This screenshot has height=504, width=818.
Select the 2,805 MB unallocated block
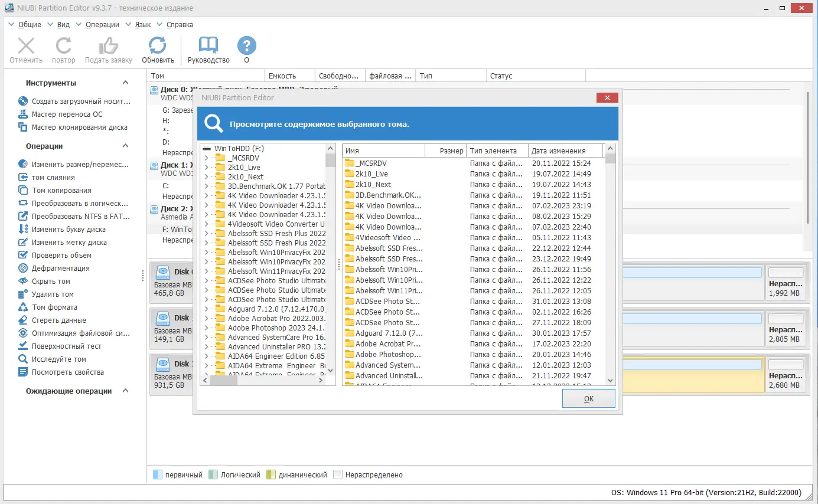coord(785,329)
